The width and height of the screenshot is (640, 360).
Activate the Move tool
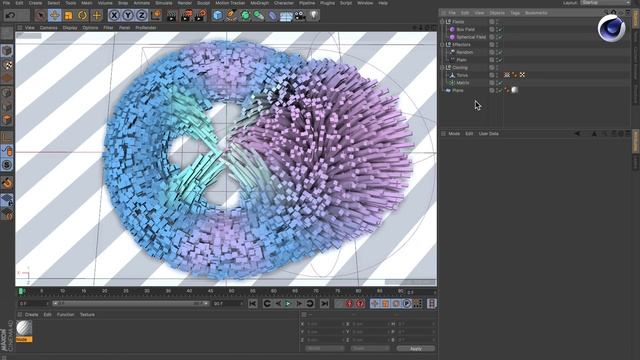(54, 16)
